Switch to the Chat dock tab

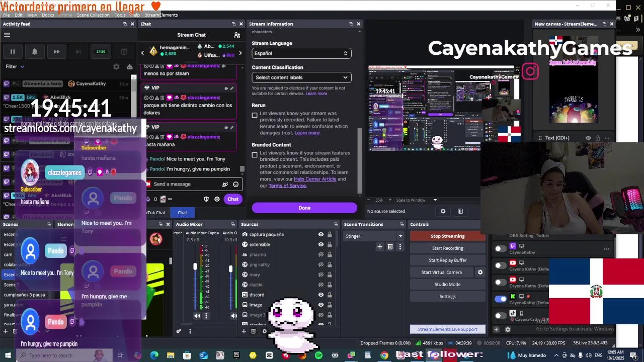click(x=182, y=213)
